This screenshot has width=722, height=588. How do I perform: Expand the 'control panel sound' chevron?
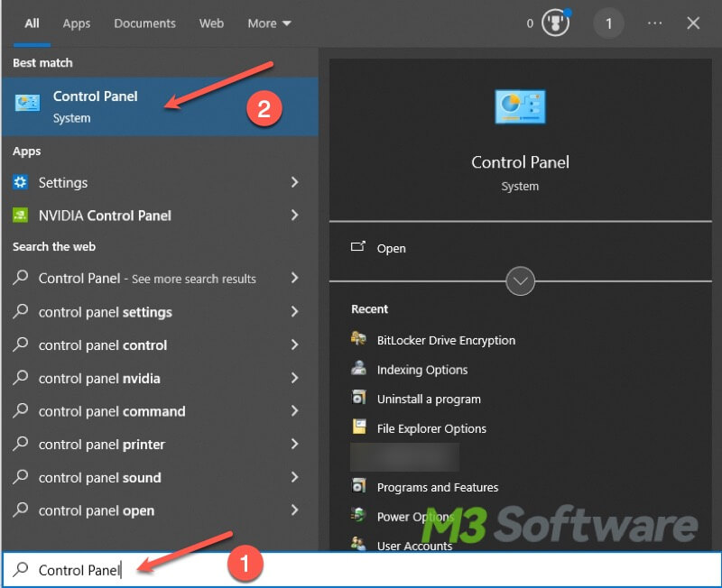tap(295, 477)
